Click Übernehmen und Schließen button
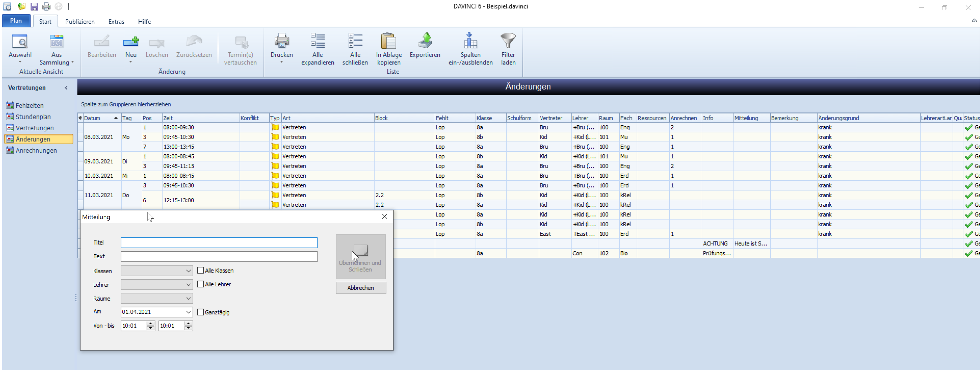 pyautogui.click(x=361, y=257)
